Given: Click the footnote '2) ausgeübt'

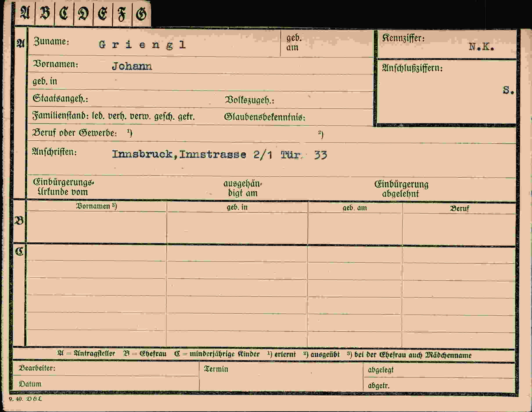Looking at the screenshot, I should coord(322,354).
